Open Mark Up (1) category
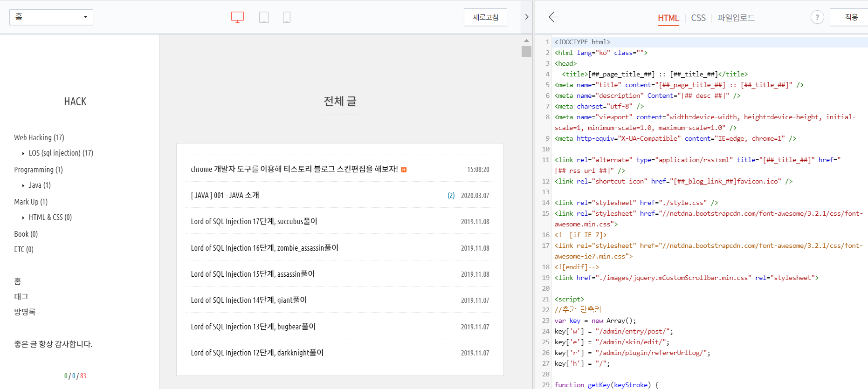The height and width of the screenshot is (389, 868). coord(31,202)
